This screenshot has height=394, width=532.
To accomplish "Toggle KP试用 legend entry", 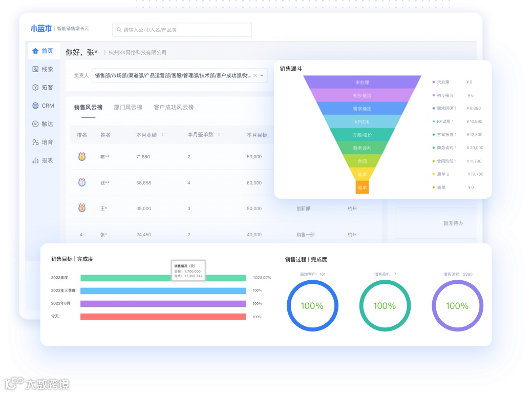I will click(443, 121).
